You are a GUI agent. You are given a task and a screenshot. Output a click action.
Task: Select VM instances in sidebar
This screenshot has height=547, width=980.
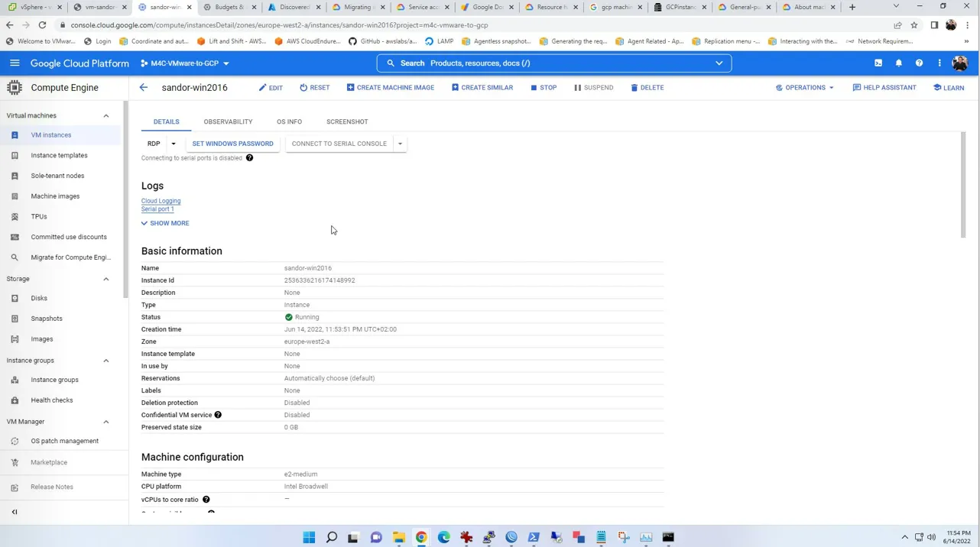click(60, 135)
